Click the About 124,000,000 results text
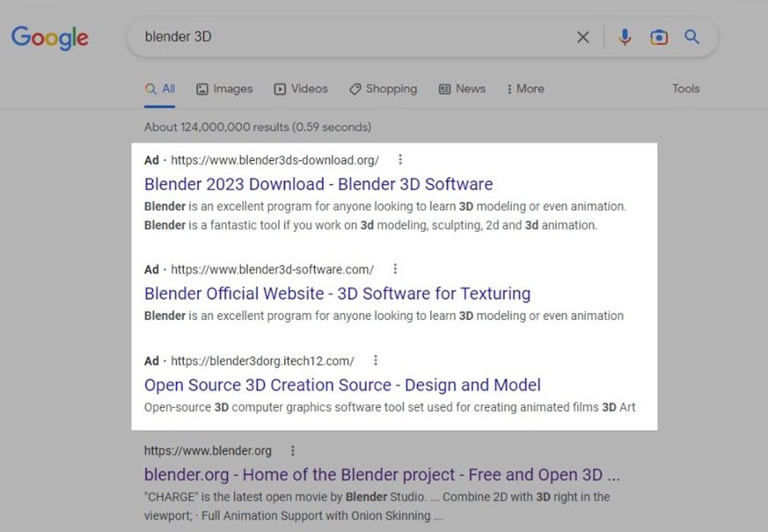This screenshot has height=532, width=768. click(x=258, y=128)
